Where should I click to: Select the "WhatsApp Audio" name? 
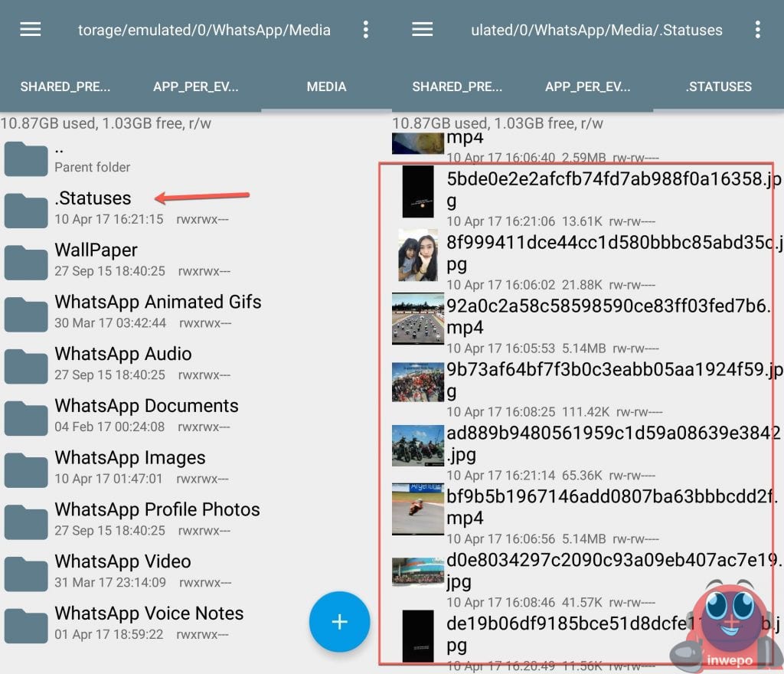point(123,354)
